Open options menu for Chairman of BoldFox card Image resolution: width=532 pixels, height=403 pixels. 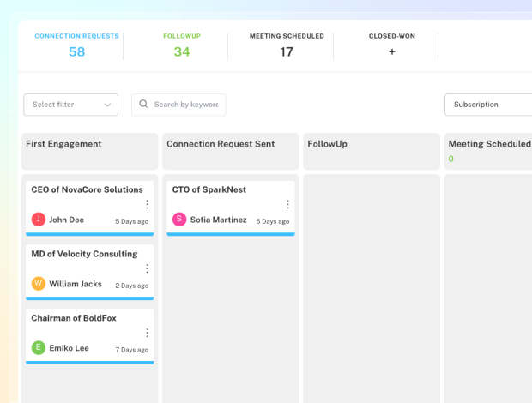pyautogui.click(x=147, y=333)
